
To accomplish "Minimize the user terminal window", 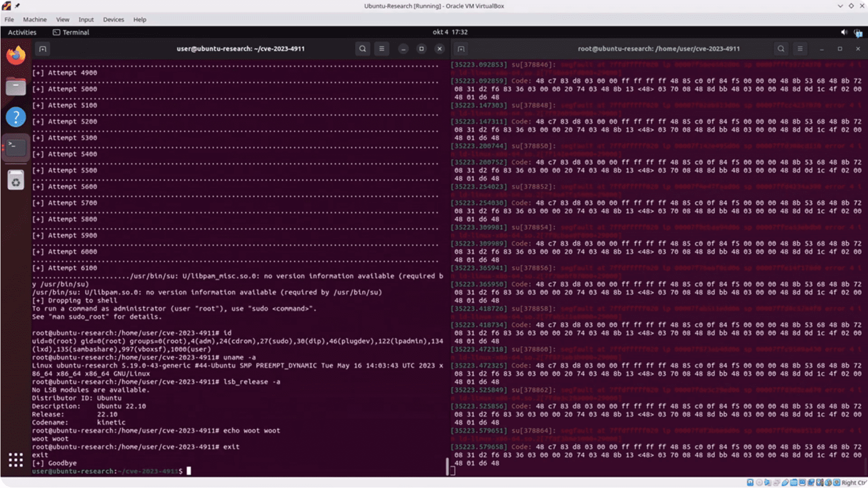I will pyautogui.click(x=403, y=49).
